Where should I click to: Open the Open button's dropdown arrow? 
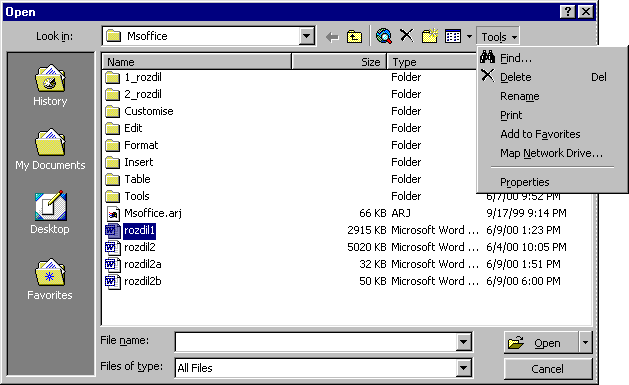585,342
